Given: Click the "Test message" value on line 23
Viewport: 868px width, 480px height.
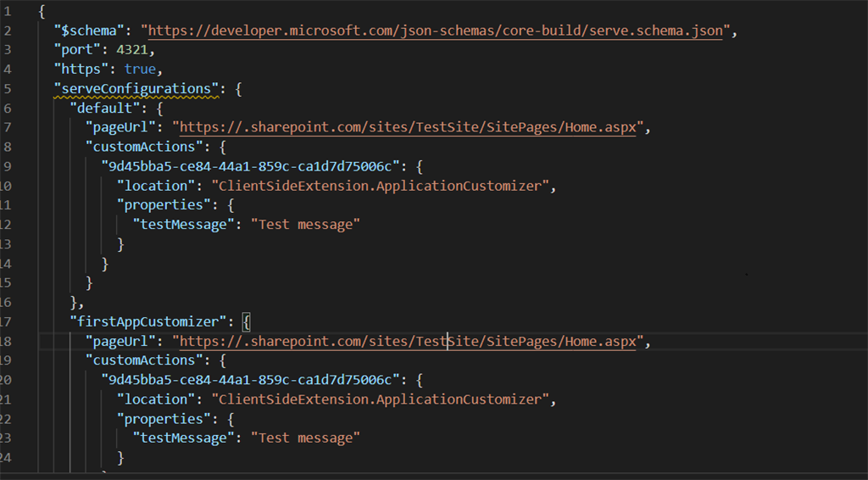Looking at the screenshot, I should (305, 438).
